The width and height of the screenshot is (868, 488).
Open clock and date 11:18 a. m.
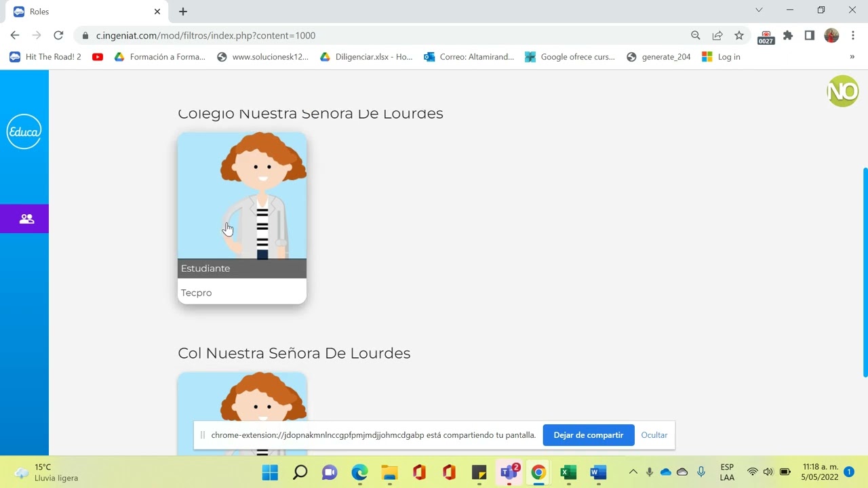point(820,472)
